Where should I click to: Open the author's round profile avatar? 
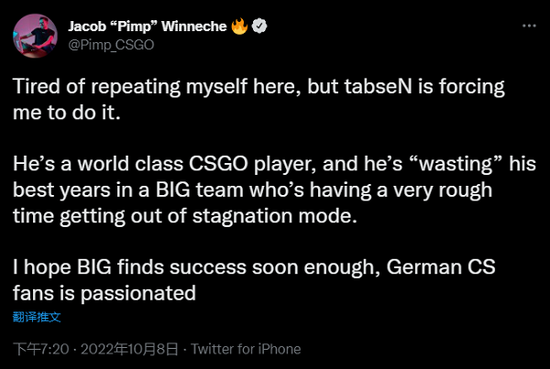(35, 36)
